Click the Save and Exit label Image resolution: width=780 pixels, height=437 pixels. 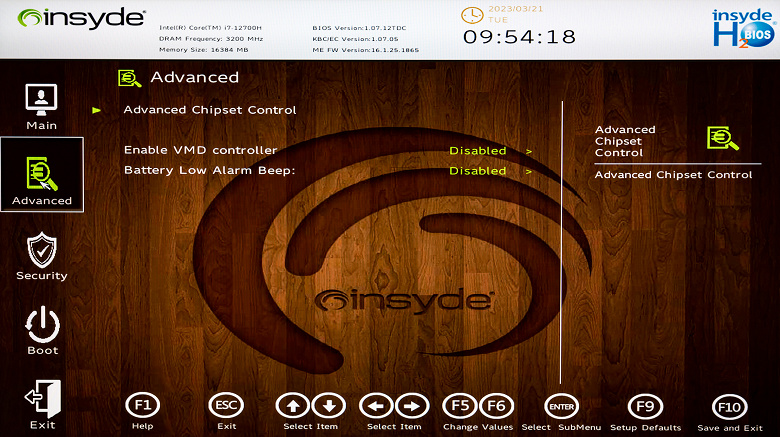point(730,428)
